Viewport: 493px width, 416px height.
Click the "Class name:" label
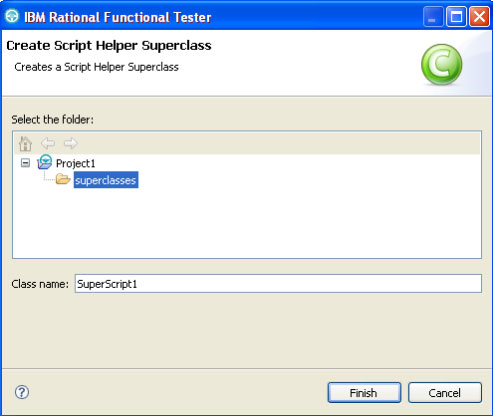pos(40,284)
